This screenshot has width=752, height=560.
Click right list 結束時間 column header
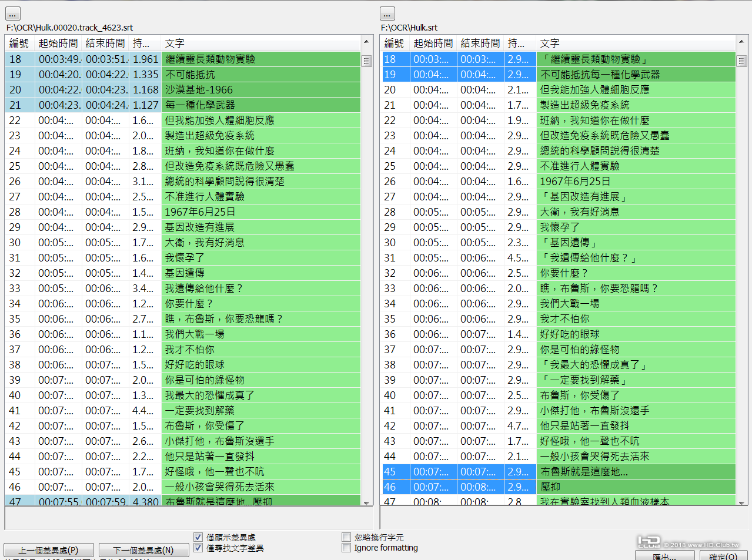480,43
